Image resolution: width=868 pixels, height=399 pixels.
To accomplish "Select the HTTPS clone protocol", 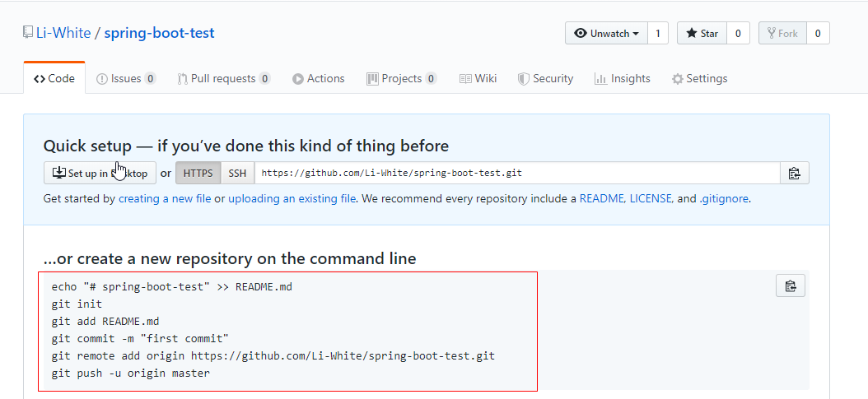I will pyautogui.click(x=198, y=174).
